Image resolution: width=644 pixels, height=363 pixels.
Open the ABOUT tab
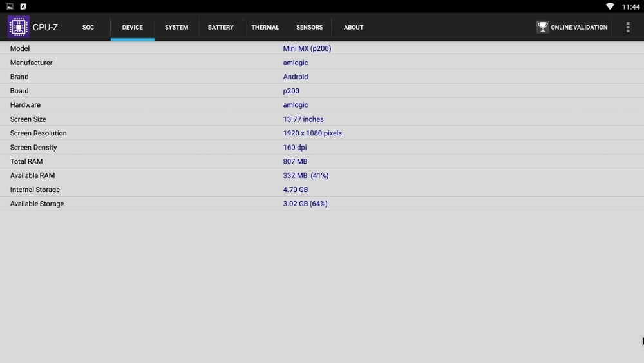click(353, 27)
